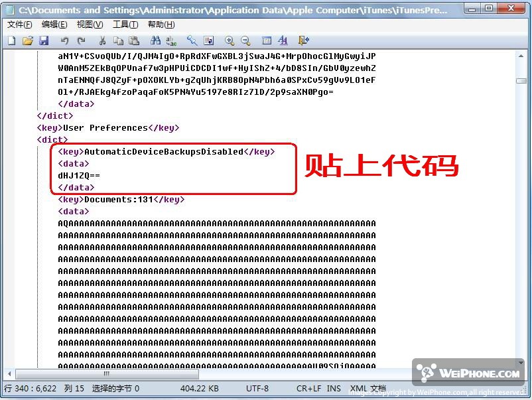Click the document icon in the title bar
The height and width of the screenshot is (400, 532).
tap(10, 10)
